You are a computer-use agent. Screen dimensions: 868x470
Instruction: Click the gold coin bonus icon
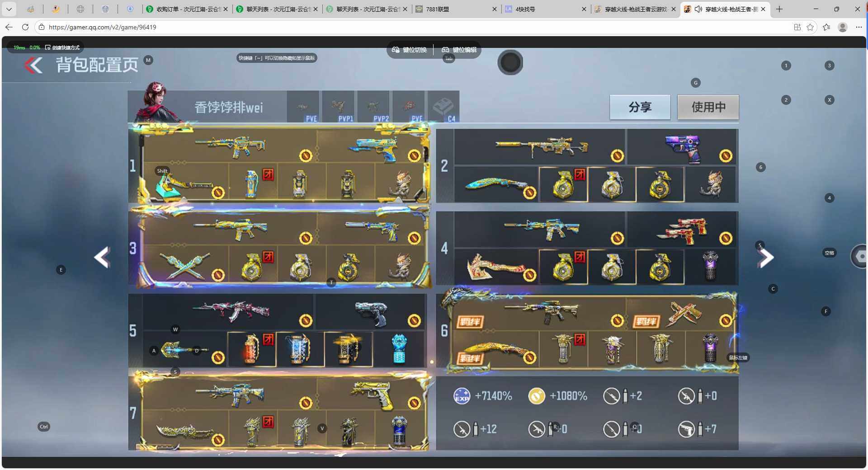[x=537, y=396]
